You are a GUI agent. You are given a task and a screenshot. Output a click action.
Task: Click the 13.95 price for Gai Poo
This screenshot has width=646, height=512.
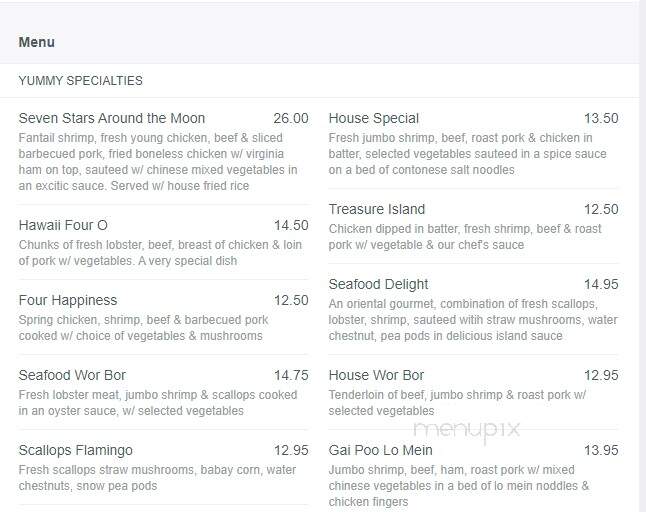pos(601,450)
